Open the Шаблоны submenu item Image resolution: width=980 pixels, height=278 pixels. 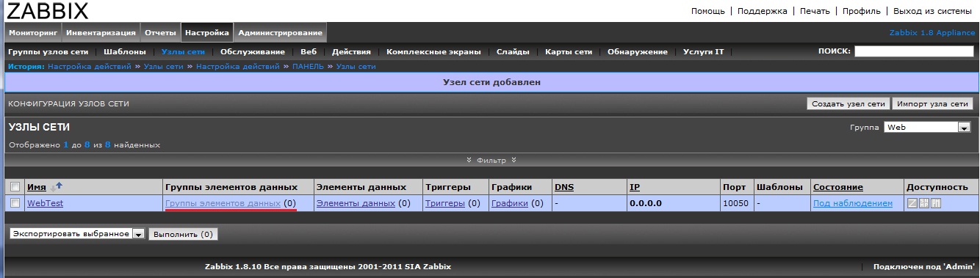pyautogui.click(x=125, y=52)
